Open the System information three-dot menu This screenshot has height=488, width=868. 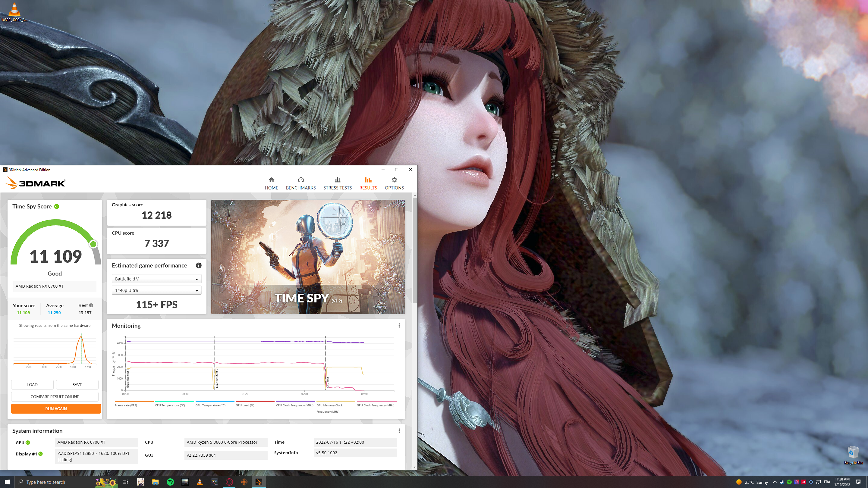(x=399, y=430)
